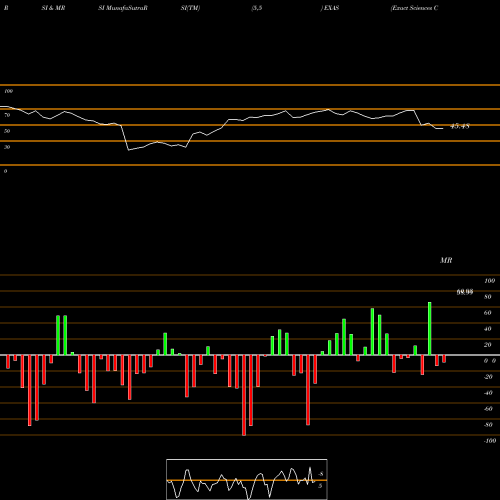
Task: Click the '0 0' zero label on MR axis
Action: pos(490,361)
